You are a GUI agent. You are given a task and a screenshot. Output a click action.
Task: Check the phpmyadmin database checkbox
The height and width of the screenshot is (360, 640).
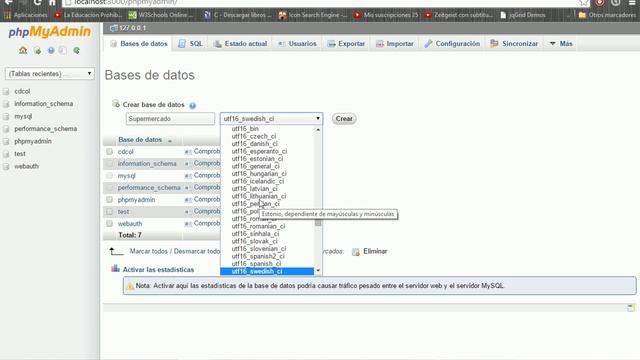tap(109, 200)
